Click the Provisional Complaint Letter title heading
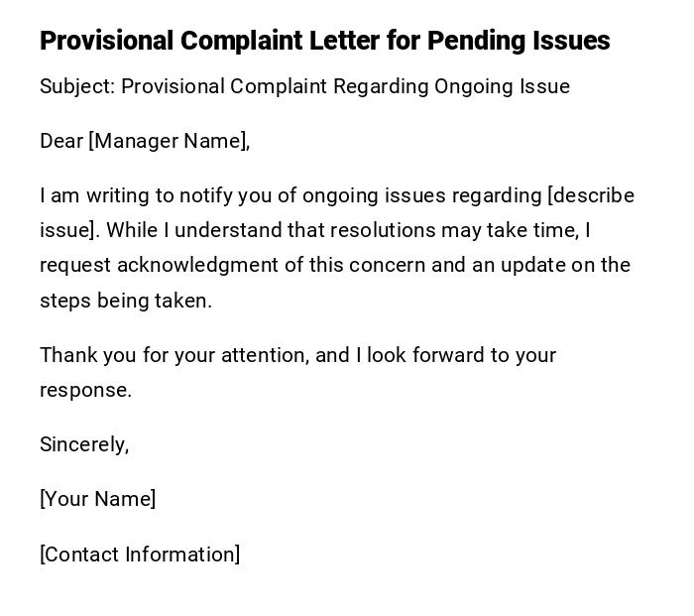Screen dimensions: 694x616 pyautogui.click(x=324, y=41)
